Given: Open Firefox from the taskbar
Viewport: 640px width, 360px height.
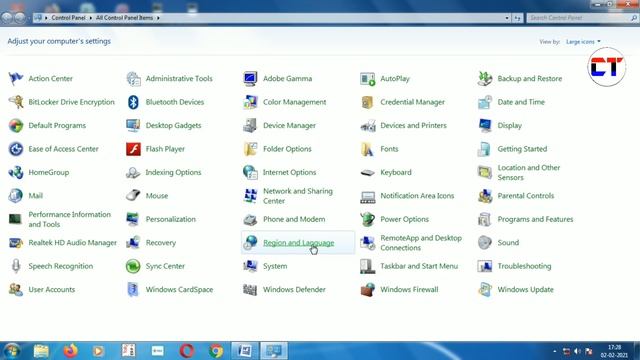Looking at the screenshot, I should pos(70,351).
